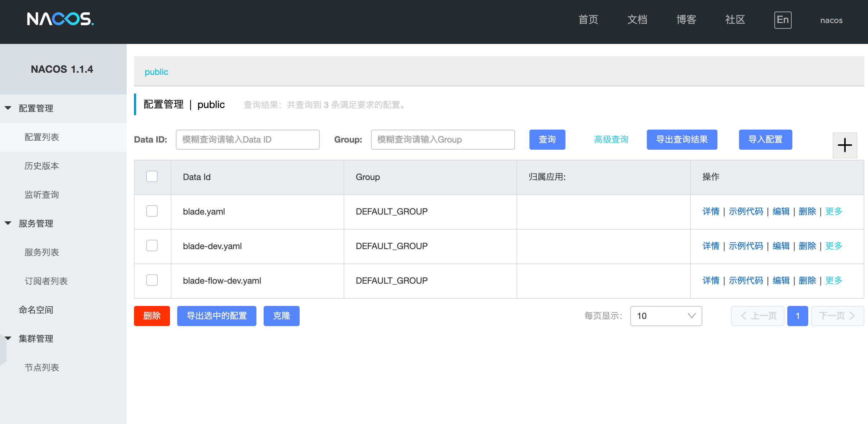
Task: Click the 导出选中的配置 button
Action: point(217,316)
